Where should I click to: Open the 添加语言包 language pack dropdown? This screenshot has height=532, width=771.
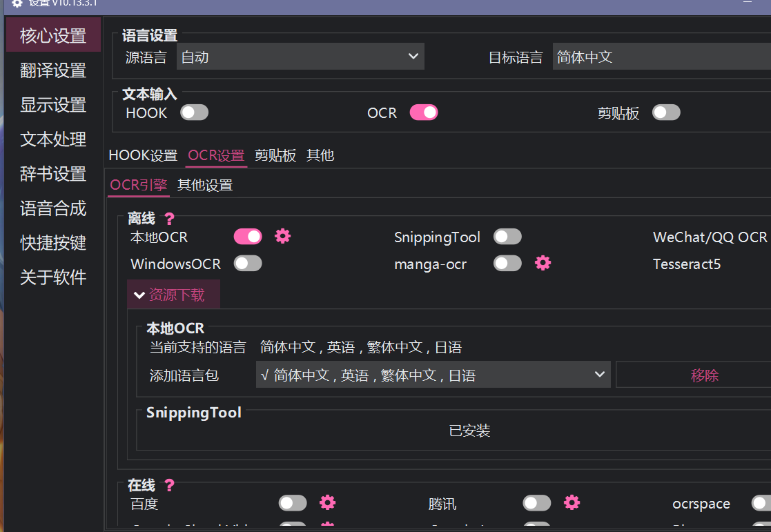pos(433,374)
